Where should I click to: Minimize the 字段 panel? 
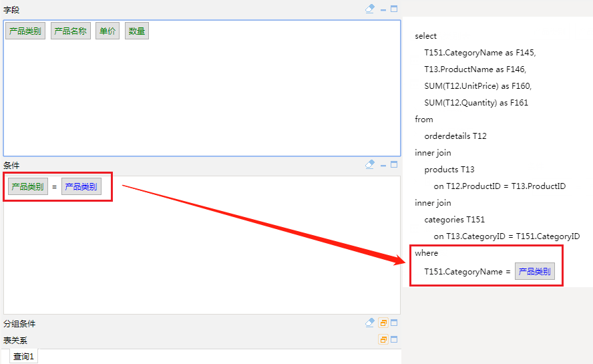pos(383,10)
